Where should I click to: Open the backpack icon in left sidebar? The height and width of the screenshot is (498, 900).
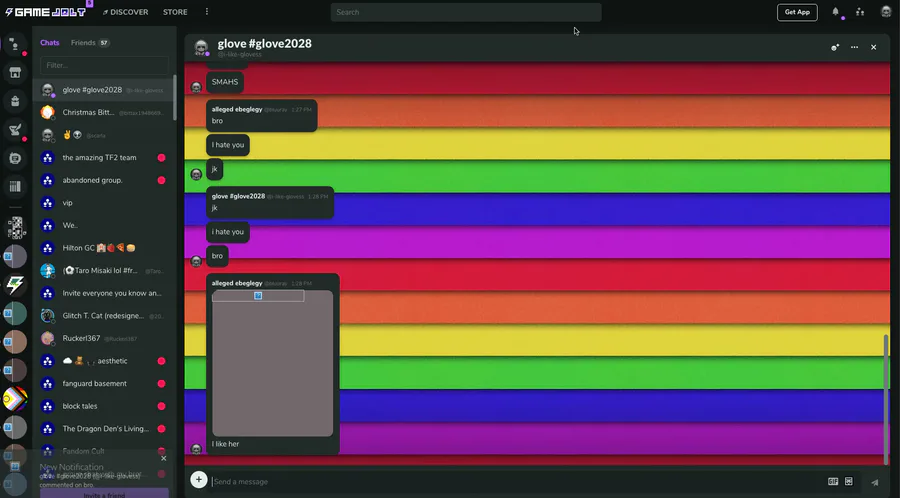click(15, 102)
